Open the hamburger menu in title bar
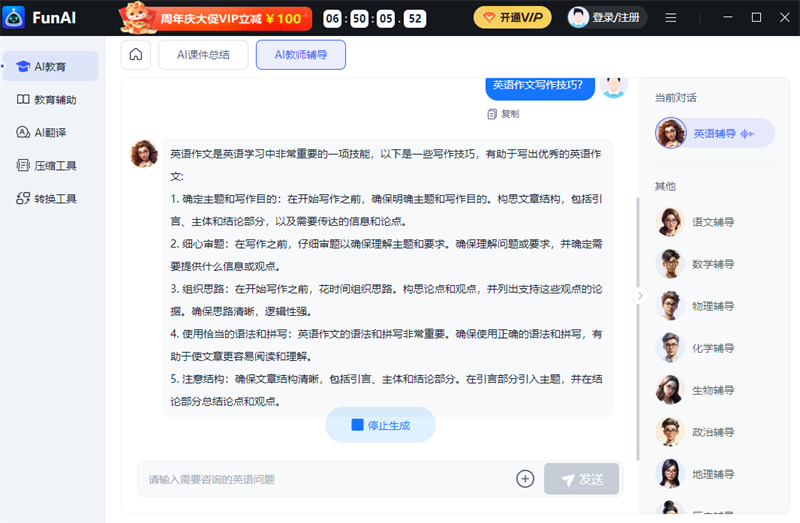Screen dimensions: 800x523 click(x=671, y=18)
